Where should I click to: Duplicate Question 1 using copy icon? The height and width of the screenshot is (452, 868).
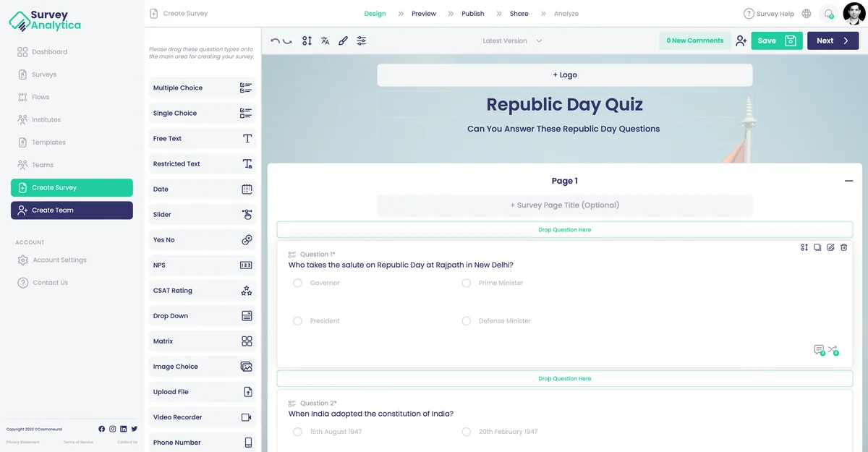click(817, 247)
